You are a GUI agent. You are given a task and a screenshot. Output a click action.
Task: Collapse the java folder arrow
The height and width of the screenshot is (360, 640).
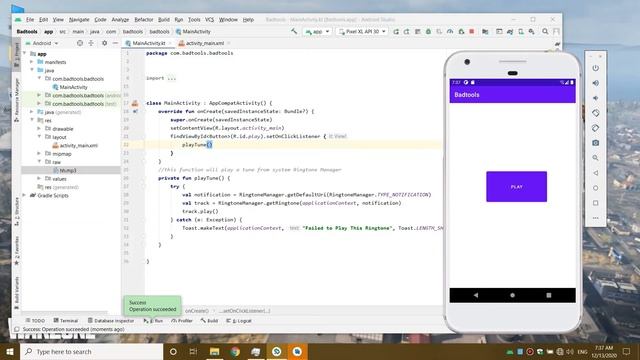pyautogui.click(x=32, y=70)
